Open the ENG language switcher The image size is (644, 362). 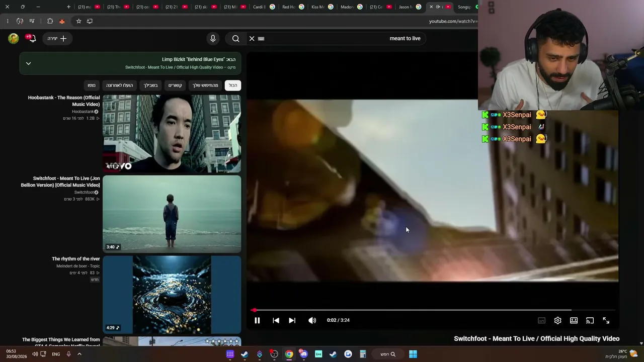[56, 354]
